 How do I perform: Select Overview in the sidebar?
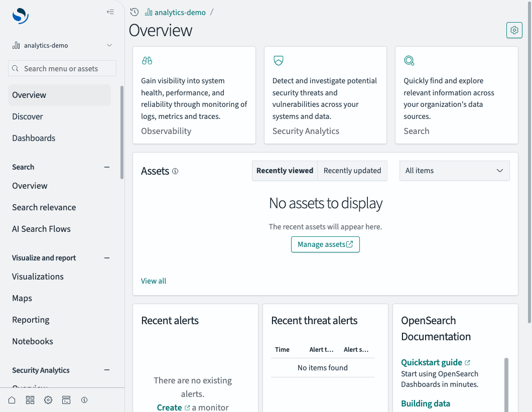tap(59, 95)
